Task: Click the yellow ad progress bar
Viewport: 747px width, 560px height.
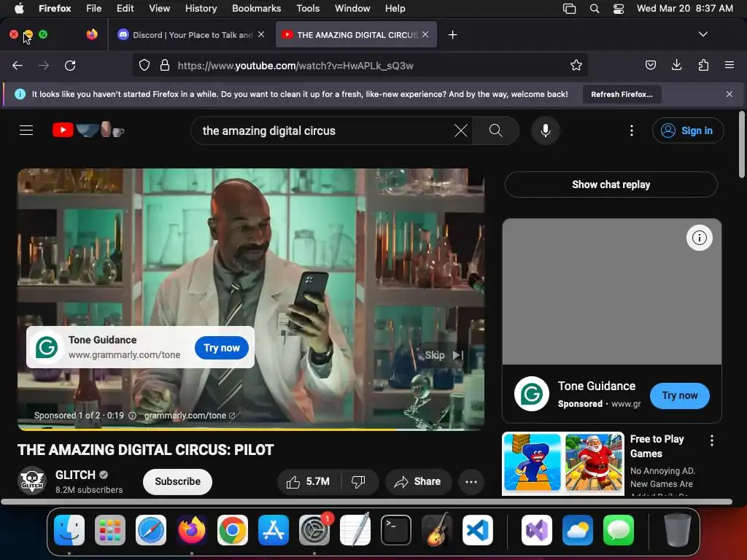Action: 206,429
